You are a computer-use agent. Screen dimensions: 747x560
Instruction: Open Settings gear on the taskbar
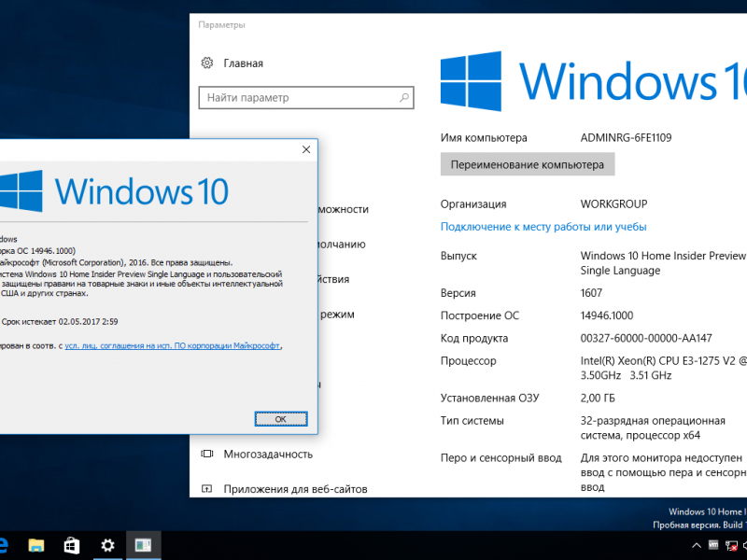107,545
